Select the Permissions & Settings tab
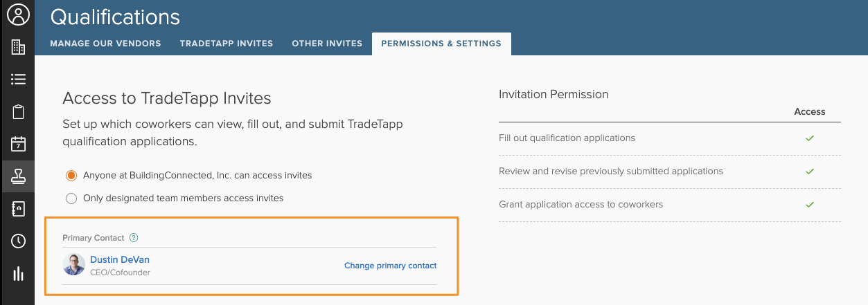Image resolution: width=868 pixels, height=305 pixels. click(441, 44)
